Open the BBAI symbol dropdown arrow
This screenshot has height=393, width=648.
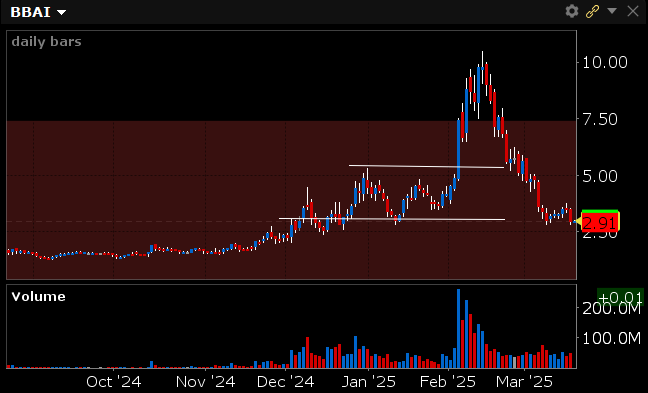62,12
